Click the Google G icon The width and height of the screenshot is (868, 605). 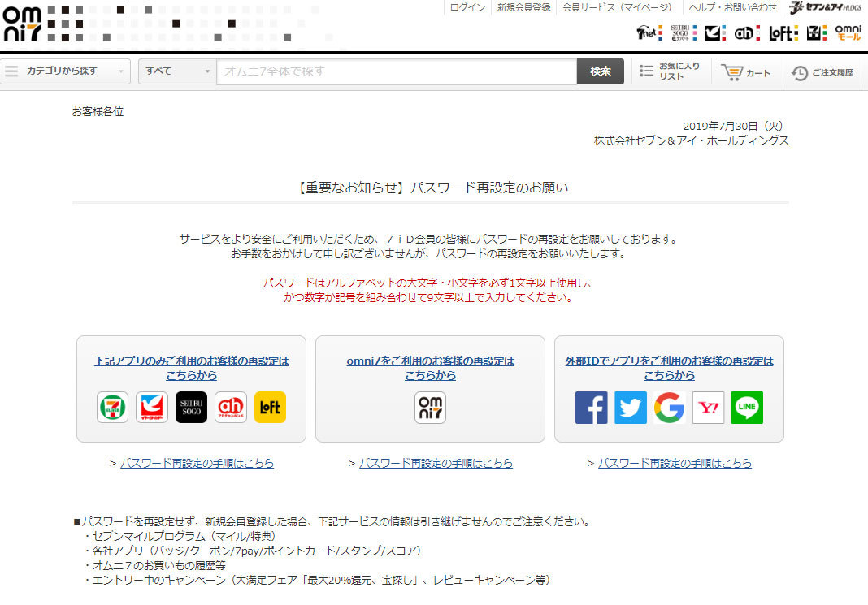pos(669,408)
